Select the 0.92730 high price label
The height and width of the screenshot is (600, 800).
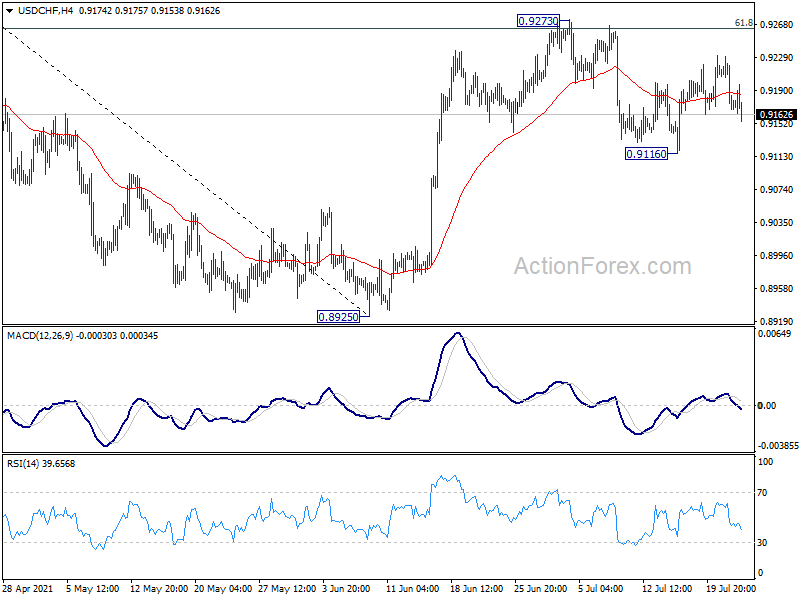click(x=538, y=21)
